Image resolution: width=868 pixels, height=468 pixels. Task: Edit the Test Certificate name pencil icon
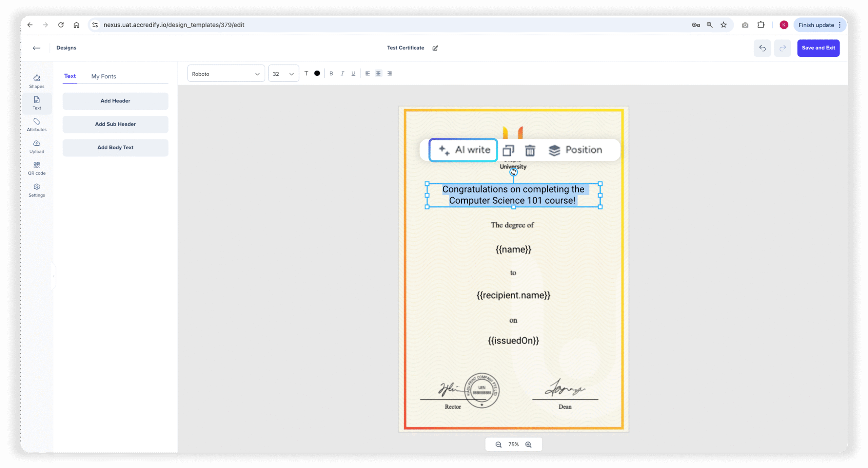click(x=435, y=48)
